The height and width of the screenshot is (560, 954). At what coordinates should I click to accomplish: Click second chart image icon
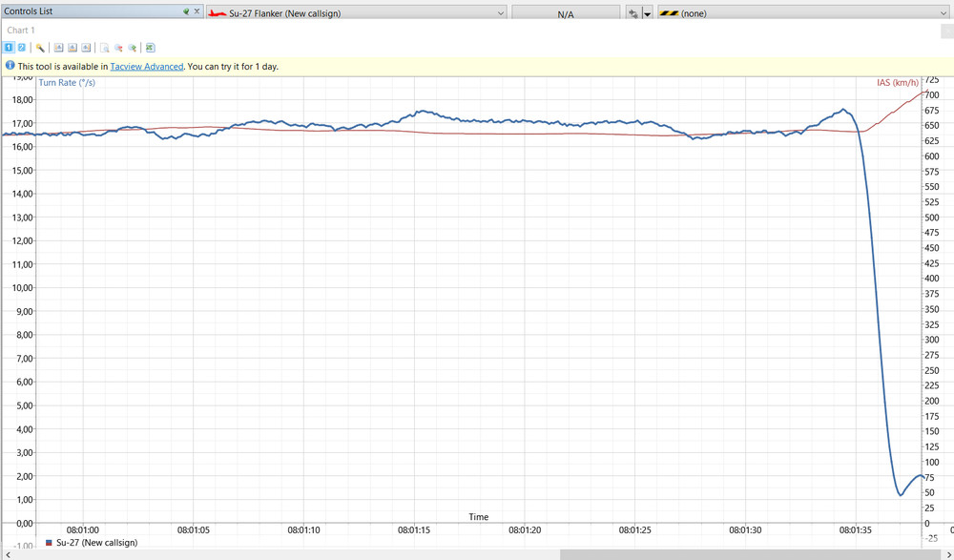(73, 48)
